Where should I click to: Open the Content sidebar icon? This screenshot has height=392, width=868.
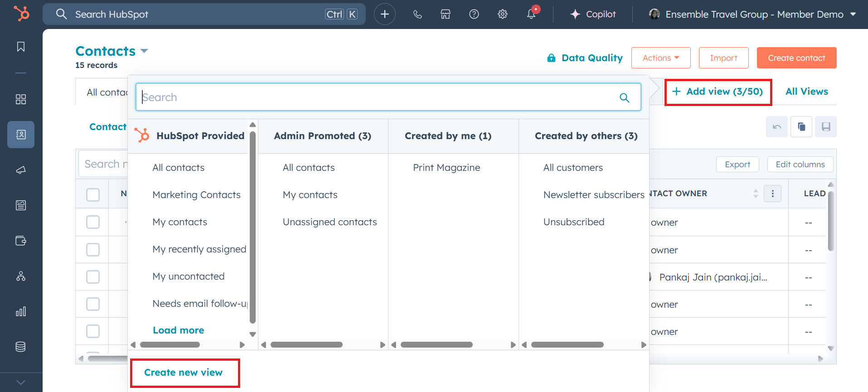coord(21,205)
